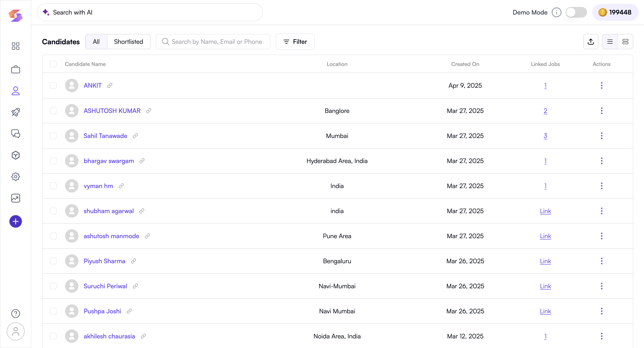The image size is (644, 348).
Task: Open the user profile avatar icon
Action: [x=15, y=331]
